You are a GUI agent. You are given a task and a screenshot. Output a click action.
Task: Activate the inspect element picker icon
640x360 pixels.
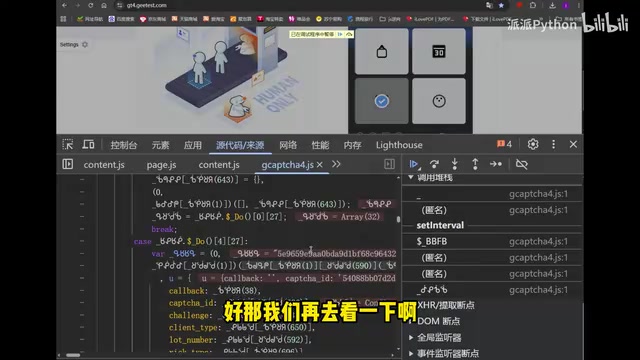pyautogui.click(x=68, y=144)
